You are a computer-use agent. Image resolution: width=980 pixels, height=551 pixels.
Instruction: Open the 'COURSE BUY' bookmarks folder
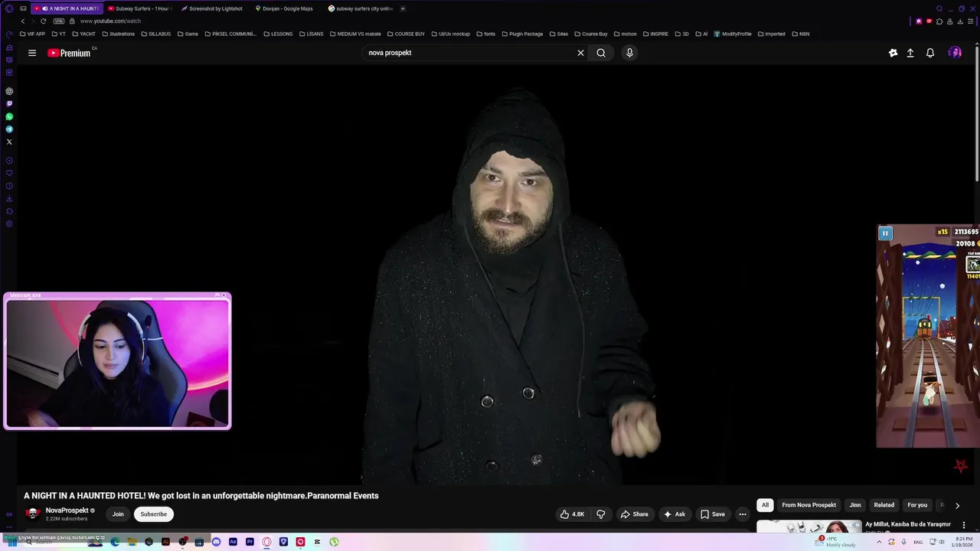tap(406, 34)
